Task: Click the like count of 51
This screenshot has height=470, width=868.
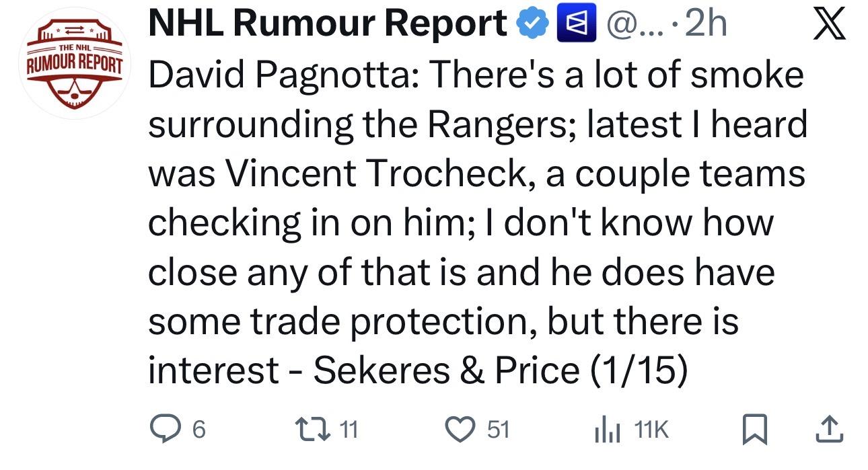Action: pos(499,430)
